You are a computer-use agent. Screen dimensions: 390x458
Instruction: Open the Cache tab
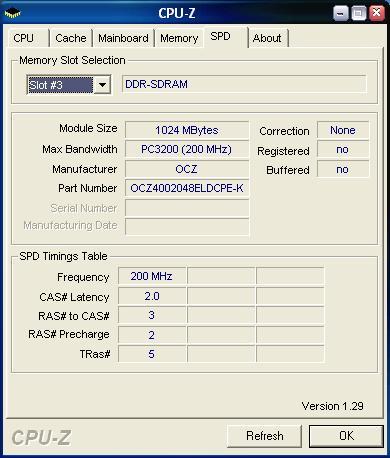pos(71,38)
